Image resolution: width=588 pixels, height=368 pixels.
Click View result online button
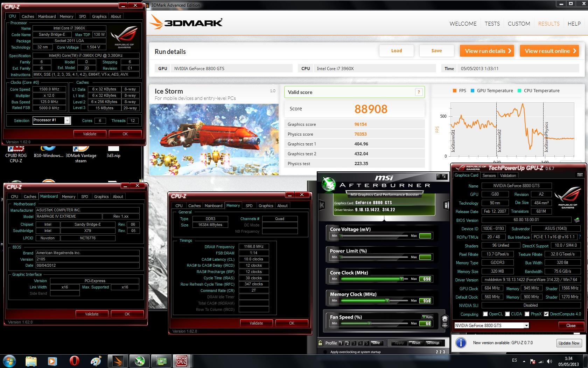point(549,51)
